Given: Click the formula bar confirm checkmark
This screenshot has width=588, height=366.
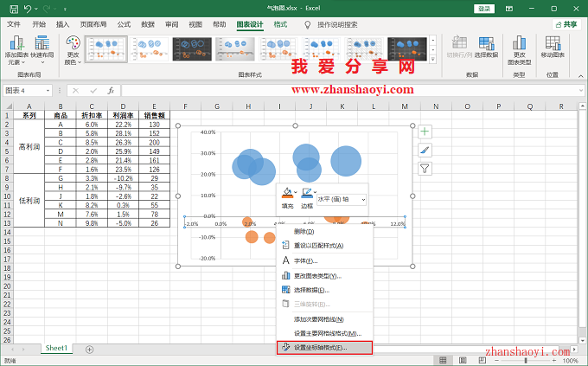Looking at the screenshot, I should click(93, 91).
